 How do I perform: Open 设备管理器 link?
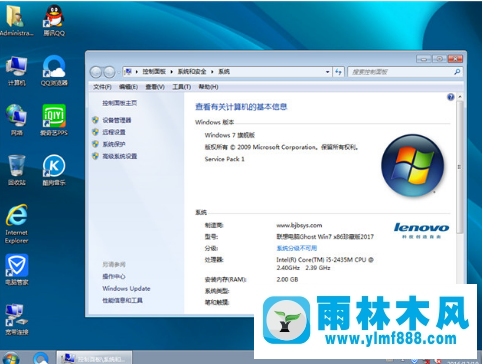click(x=117, y=120)
